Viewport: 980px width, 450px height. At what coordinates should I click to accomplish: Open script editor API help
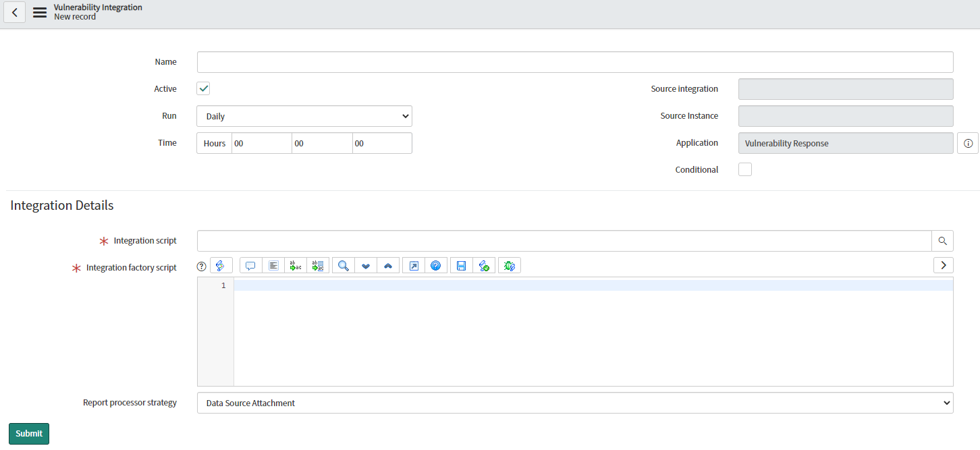point(436,265)
